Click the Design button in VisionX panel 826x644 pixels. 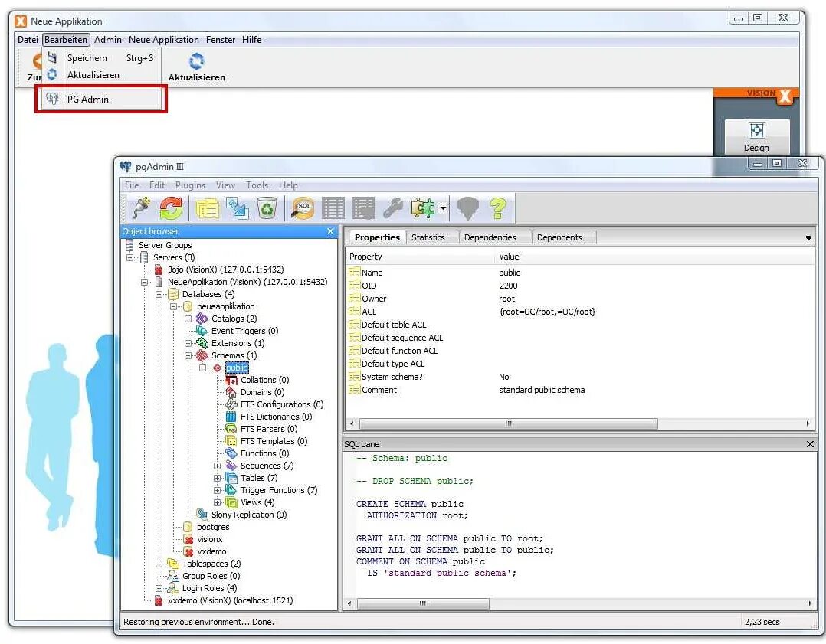pos(756,137)
